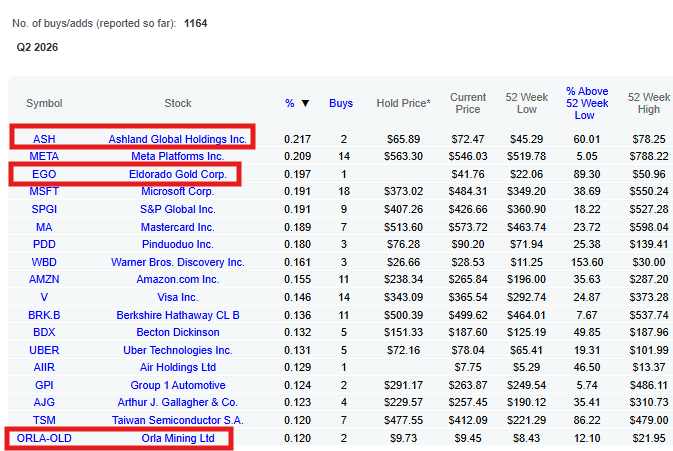Open the SPGI symbol link
Image resolution: width=673 pixels, height=451 pixels.
coord(44,210)
